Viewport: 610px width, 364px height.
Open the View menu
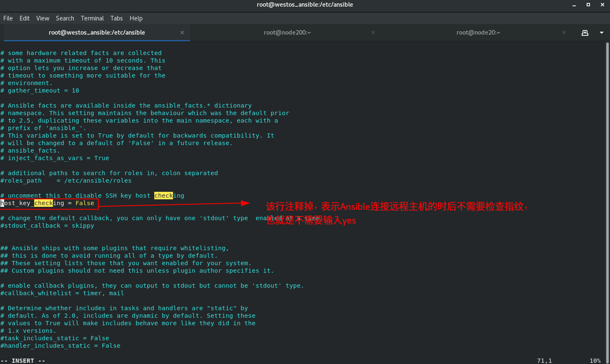click(x=43, y=18)
